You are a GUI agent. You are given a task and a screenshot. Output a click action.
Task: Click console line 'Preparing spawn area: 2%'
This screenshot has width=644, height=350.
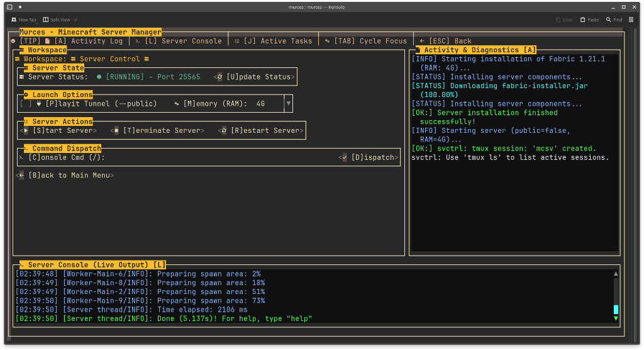138,274
